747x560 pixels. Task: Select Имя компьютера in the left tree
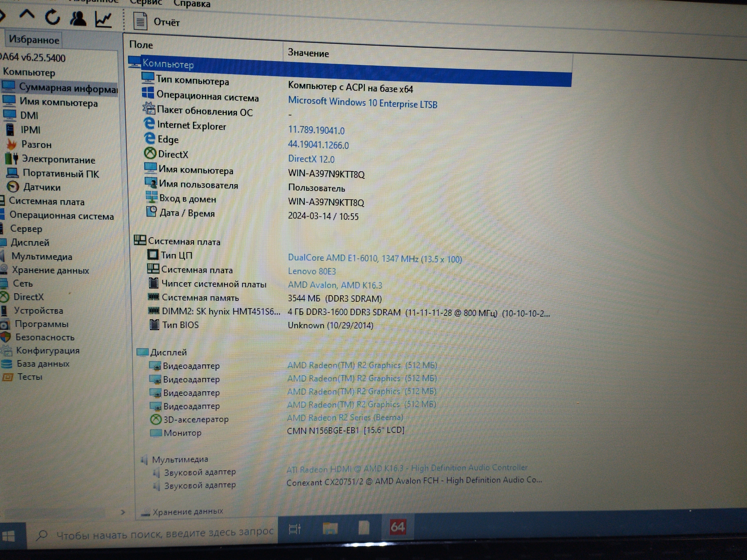[50, 102]
